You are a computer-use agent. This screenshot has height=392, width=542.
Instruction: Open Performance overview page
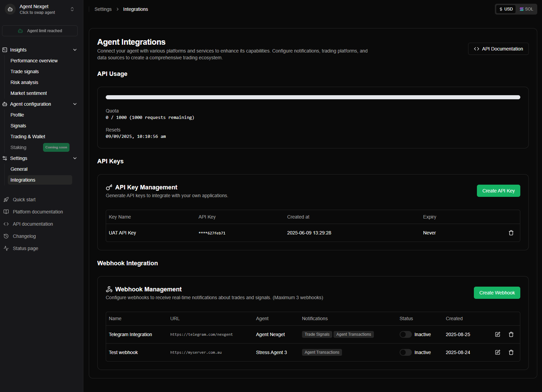pyautogui.click(x=34, y=61)
